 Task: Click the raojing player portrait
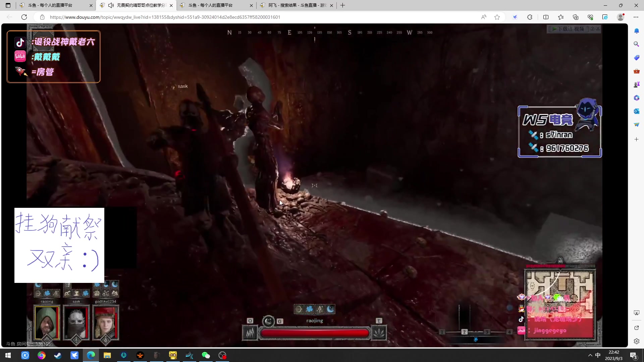tap(47, 322)
